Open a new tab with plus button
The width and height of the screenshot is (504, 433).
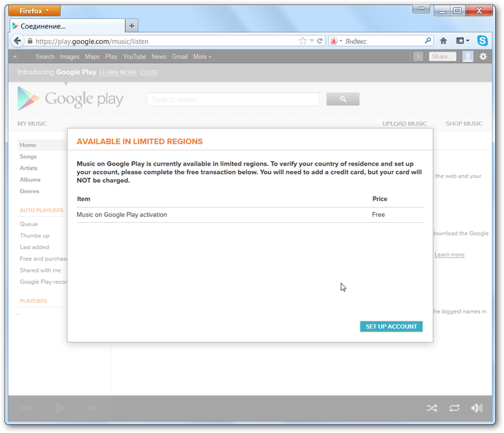pos(132,26)
